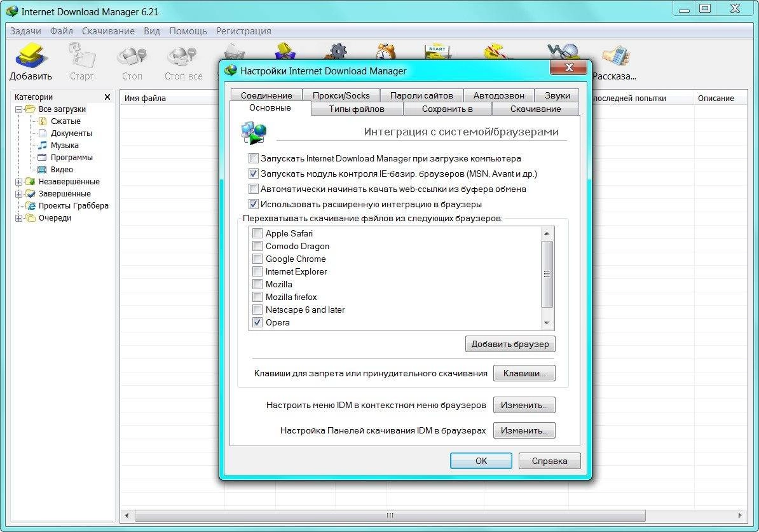Open the Регистрация menu
This screenshot has height=532, width=759.
click(x=243, y=31)
